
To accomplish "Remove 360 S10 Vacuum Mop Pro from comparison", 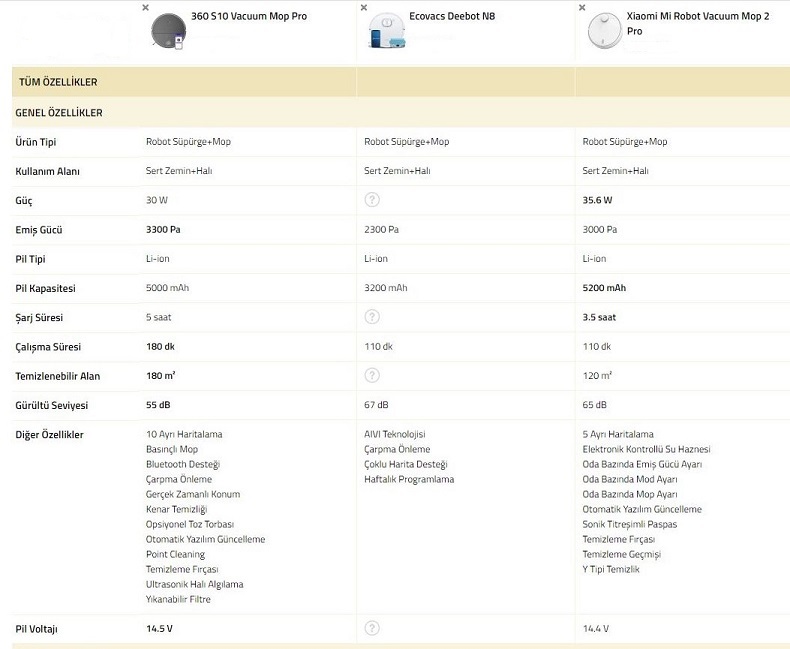I will coord(146,8).
